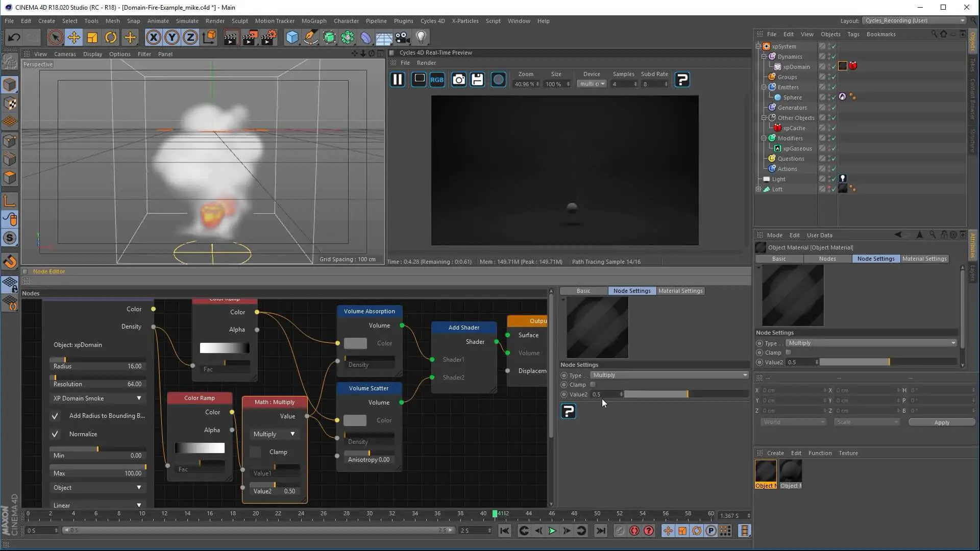The image size is (980, 551).
Task: Go to the end of animation
Action: [x=601, y=531]
